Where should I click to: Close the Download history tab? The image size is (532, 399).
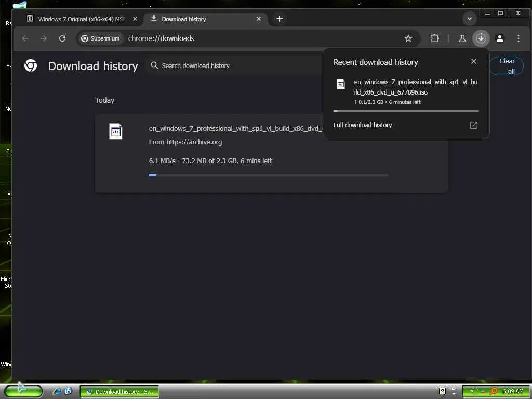(x=259, y=19)
